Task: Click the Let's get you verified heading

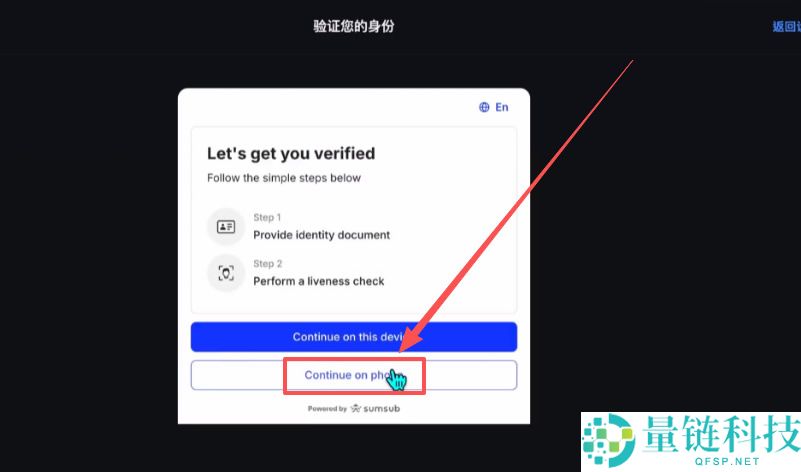Action: (x=291, y=154)
